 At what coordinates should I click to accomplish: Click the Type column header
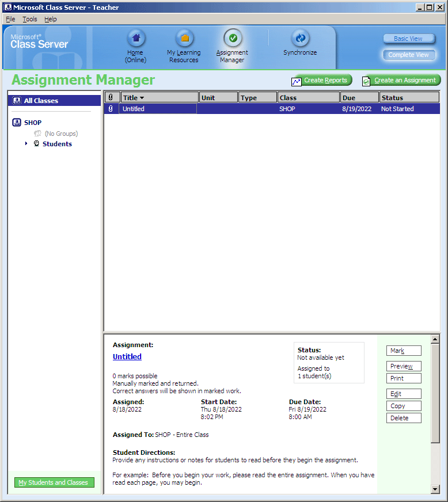[258, 97]
